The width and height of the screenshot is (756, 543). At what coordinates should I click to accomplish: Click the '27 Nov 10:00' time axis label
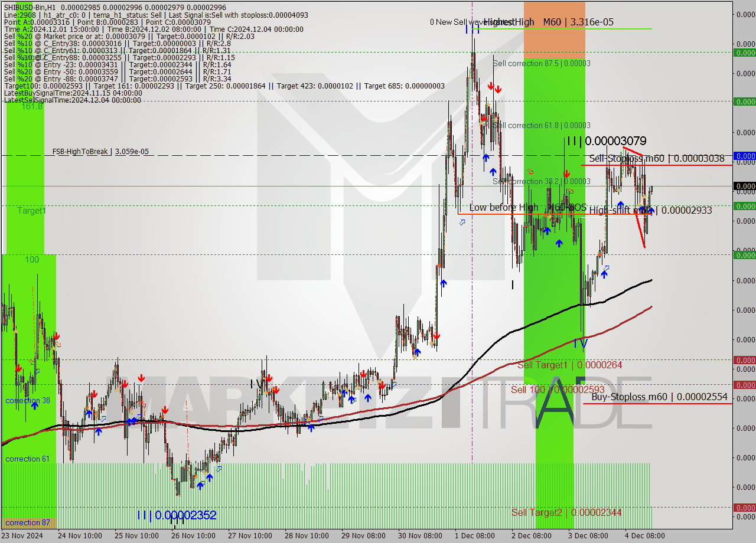[250, 536]
